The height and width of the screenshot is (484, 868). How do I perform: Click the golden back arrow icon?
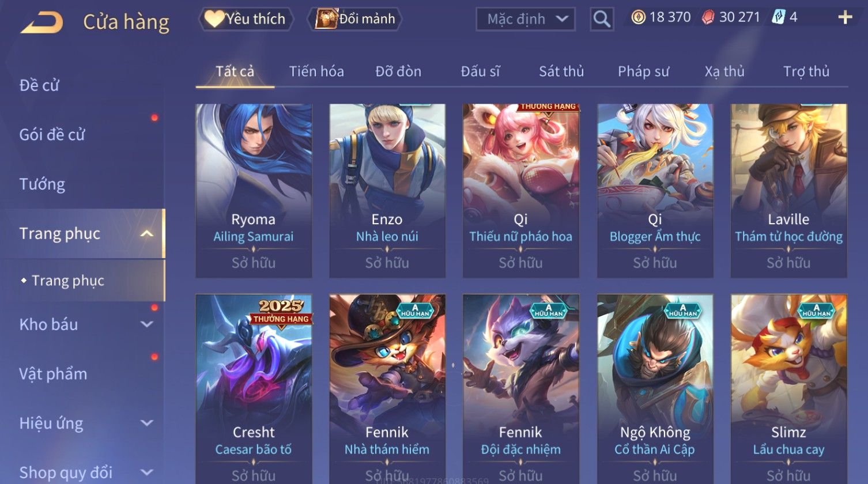(41, 23)
